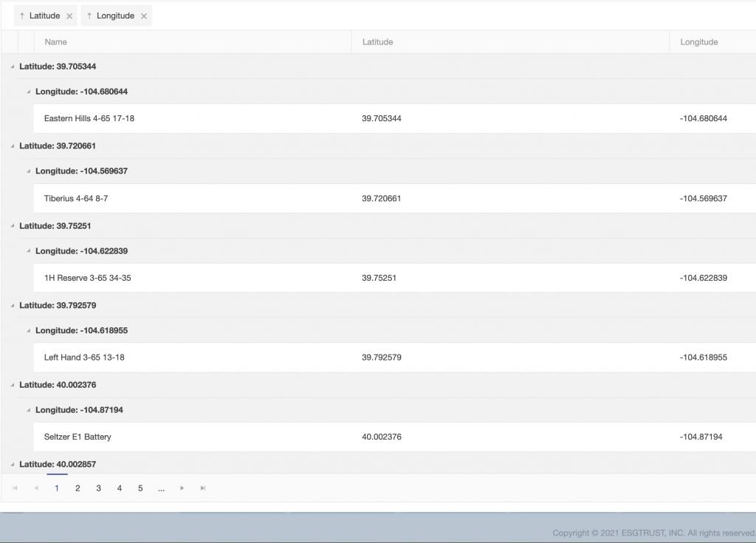The height and width of the screenshot is (543, 756).
Task: Click latitude cell 39.75251 in data row
Action: pyautogui.click(x=379, y=278)
